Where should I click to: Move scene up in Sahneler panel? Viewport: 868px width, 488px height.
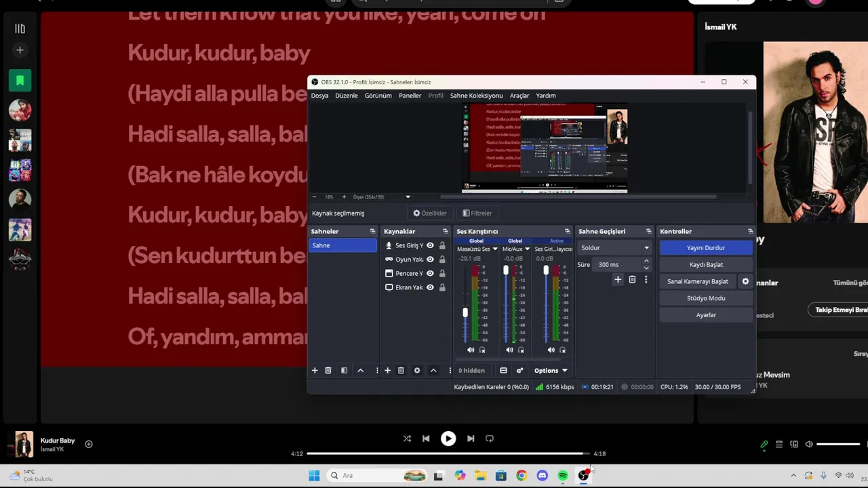(x=361, y=370)
